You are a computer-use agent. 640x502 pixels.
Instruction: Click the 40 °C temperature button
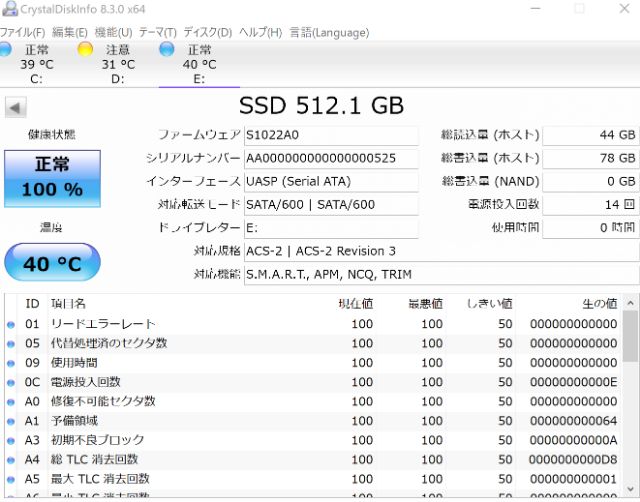[x=52, y=262]
